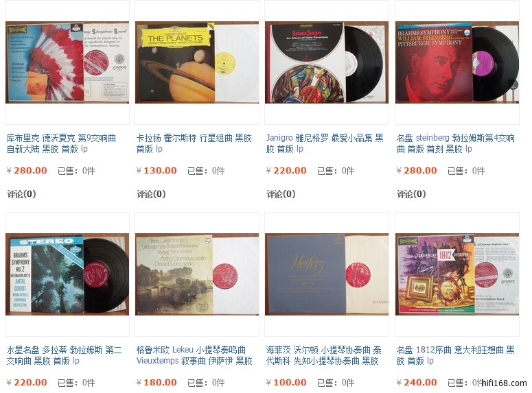The image size is (532, 393).
Task: View 评论(0) comments under the Dvorak listing
Action: 21,194
